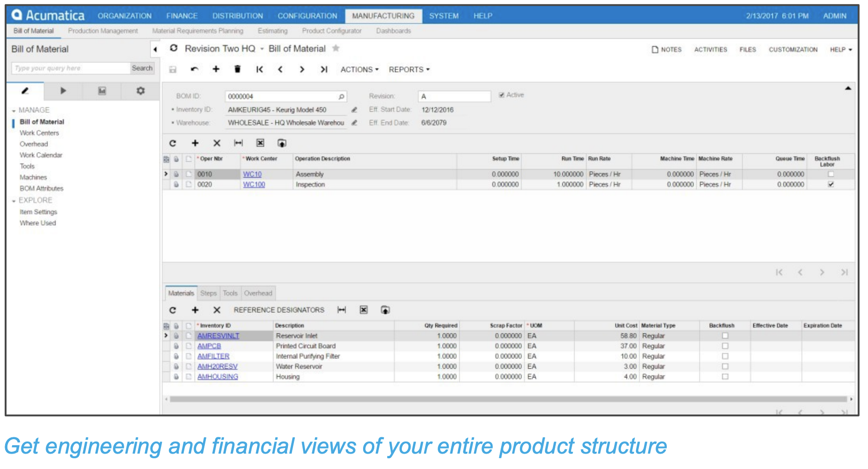The width and height of the screenshot is (868, 469).
Task: Open the HELP dropdown at top right
Action: 840,49
